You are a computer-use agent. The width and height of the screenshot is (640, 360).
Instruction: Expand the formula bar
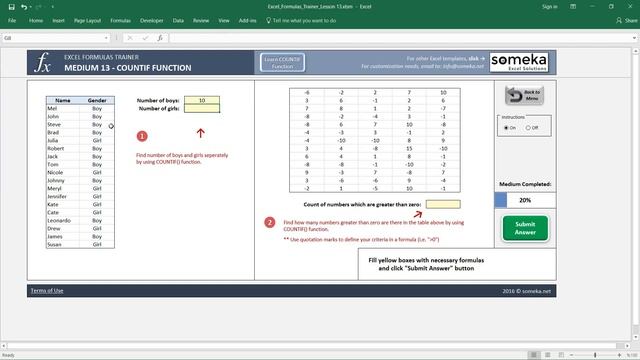coord(634,38)
